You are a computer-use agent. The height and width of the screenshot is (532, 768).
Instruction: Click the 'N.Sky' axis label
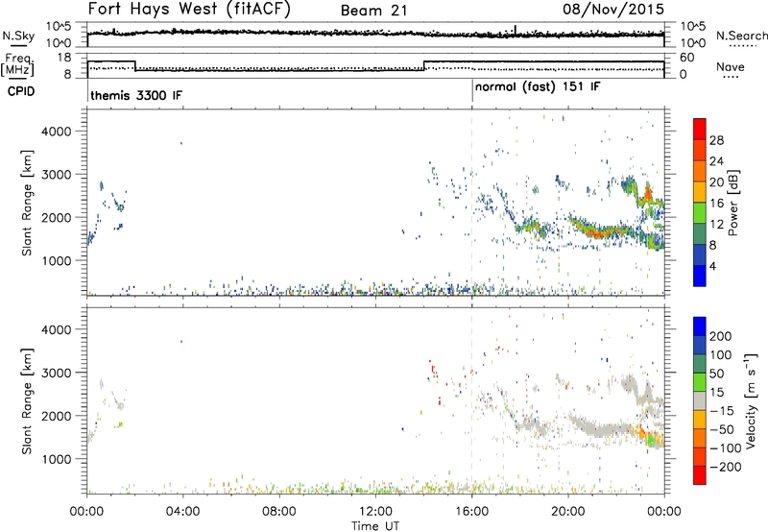click(x=18, y=36)
